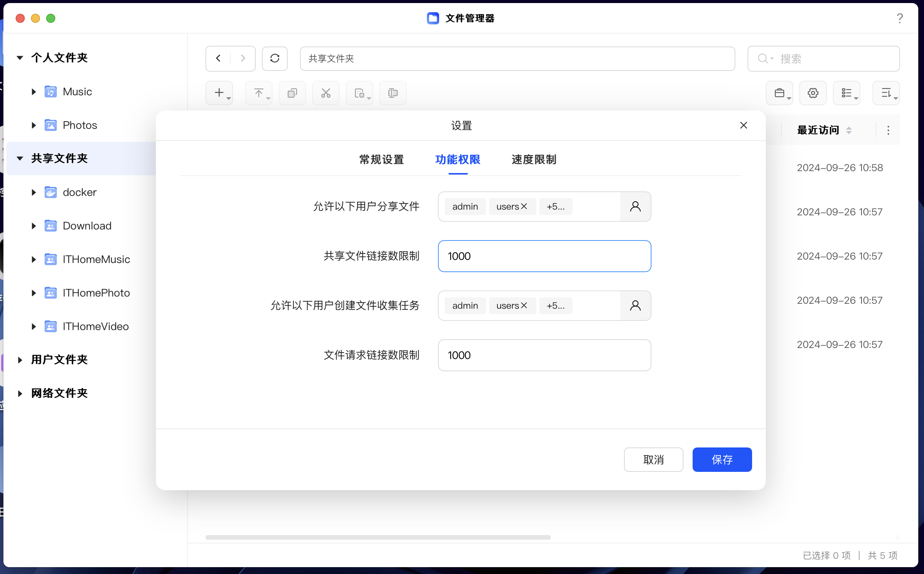Click the sort descending icon in toolbar
Screen dimensions: 924x574
click(886, 92)
